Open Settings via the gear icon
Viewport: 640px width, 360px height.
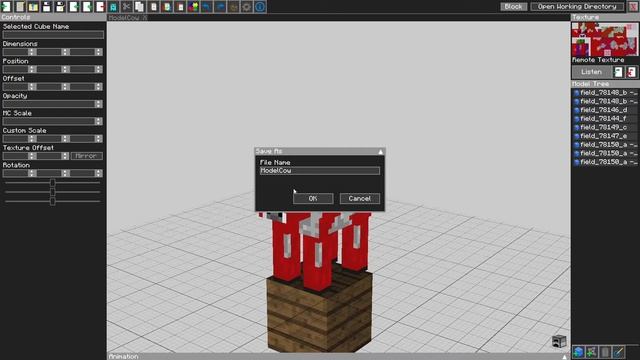coord(247,7)
